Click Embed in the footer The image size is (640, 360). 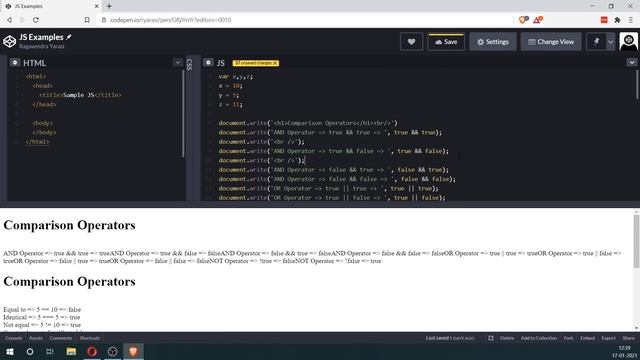click(587, 338)
